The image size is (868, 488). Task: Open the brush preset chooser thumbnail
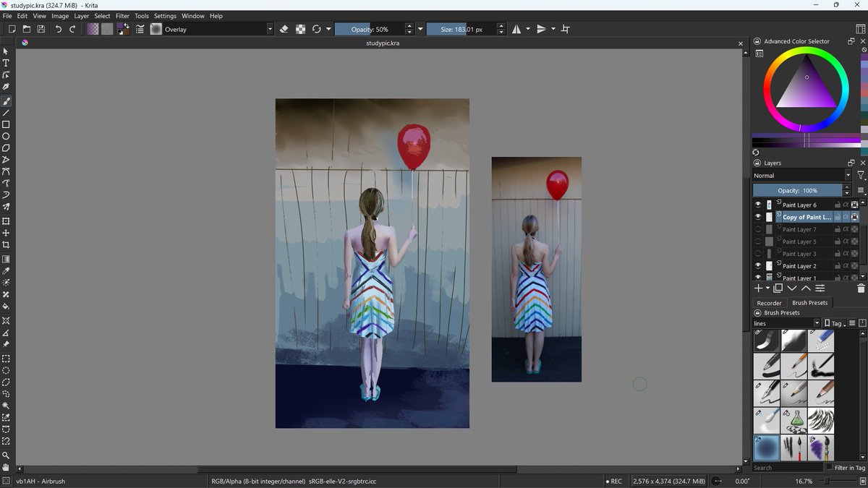[156, 29]
